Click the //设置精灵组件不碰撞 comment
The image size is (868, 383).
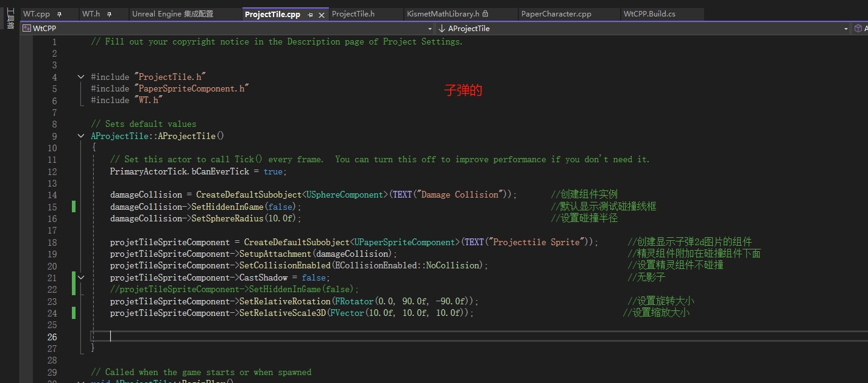tap(676, 265)
